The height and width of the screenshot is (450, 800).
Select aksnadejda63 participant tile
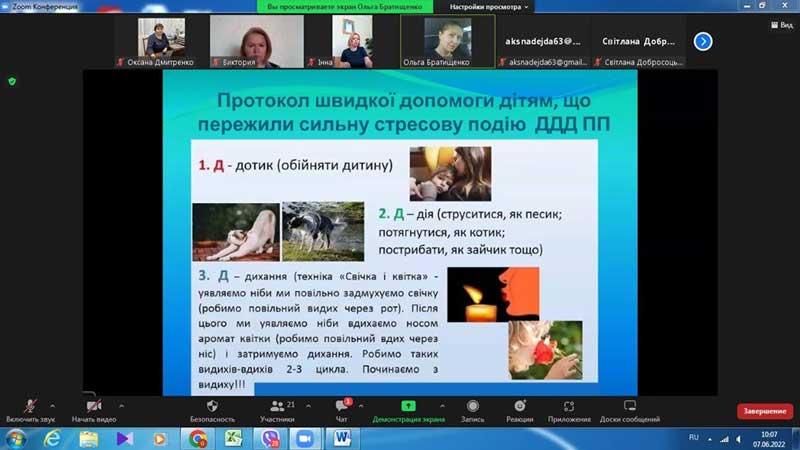pos(543,41)
